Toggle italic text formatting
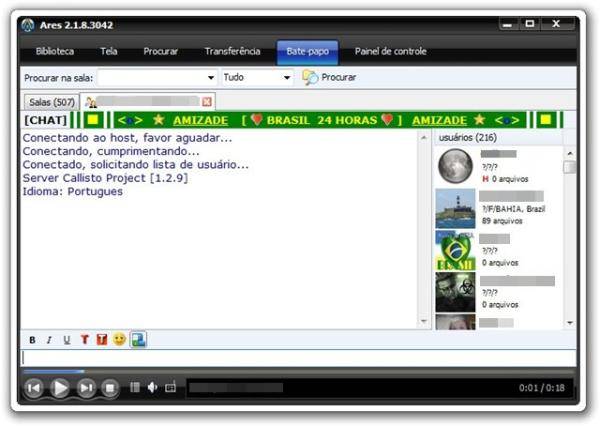Image resolution: width=600 pixels, height=427 pixels. click(49, 340)
